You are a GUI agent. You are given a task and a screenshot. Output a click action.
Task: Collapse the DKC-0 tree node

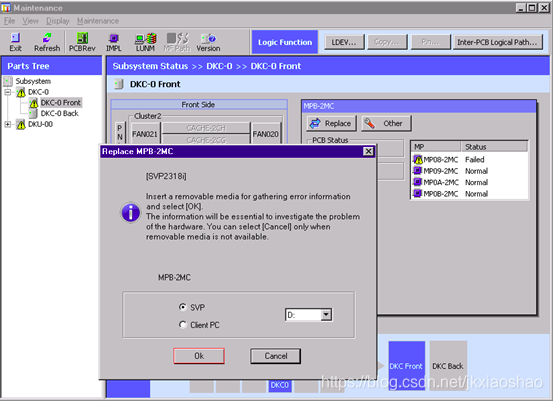point(8,92)
